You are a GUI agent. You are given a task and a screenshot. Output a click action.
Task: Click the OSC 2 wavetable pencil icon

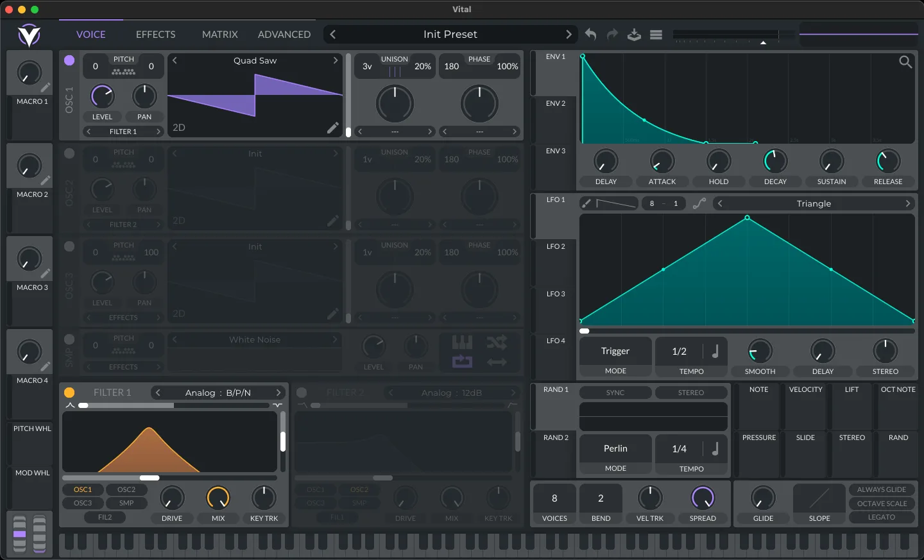(332, 221)
